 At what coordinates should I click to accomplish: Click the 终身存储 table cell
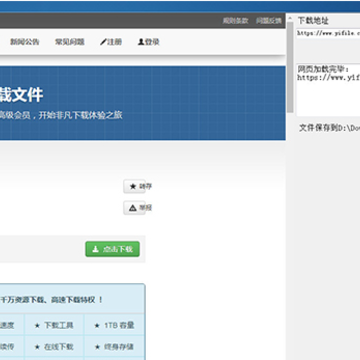tap(114, 347)
